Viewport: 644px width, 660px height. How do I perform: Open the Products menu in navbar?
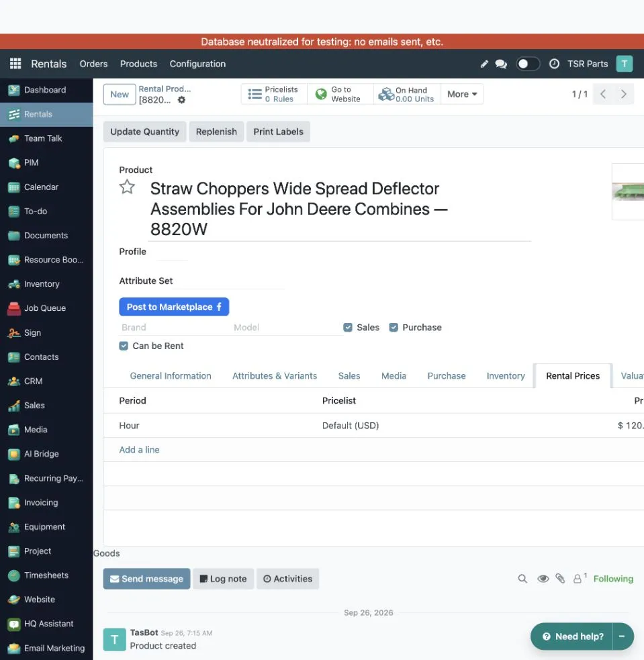pyautogui.click(x=138, y=64)
